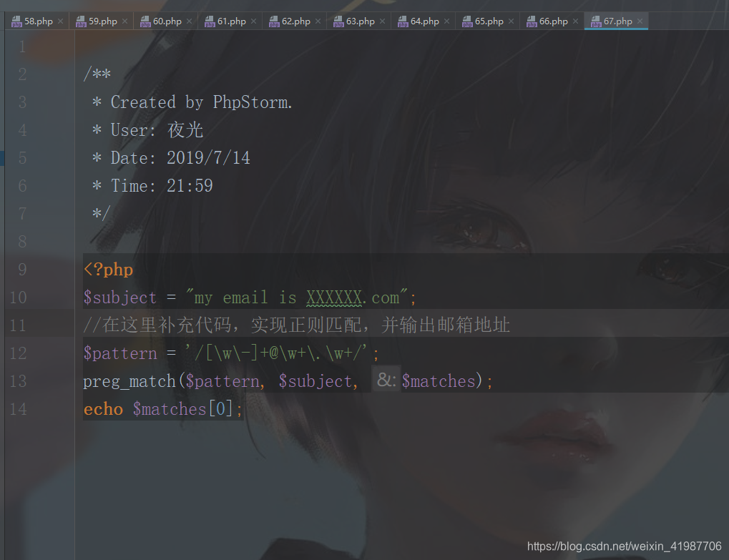Click the $matches argument in preg_match call
Screen dimensions: 729x560
(439, 381)
